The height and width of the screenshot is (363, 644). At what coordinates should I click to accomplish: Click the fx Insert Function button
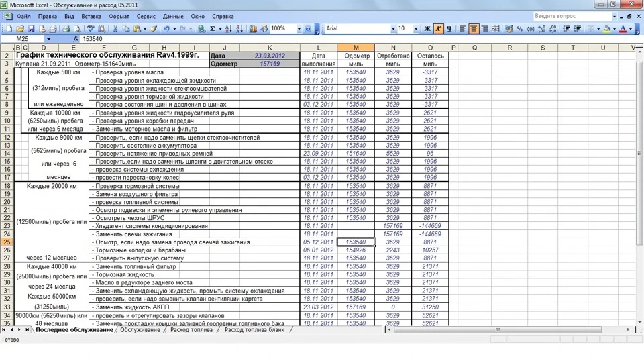pyautogui.click(x=76, y=39)
